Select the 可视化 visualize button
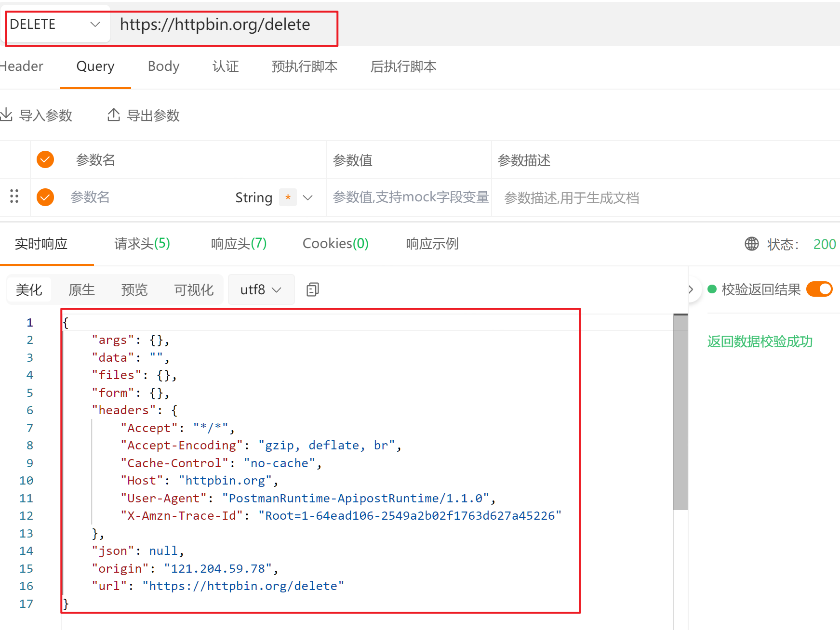This screenshot has height=630, width=840. (194, 289)
